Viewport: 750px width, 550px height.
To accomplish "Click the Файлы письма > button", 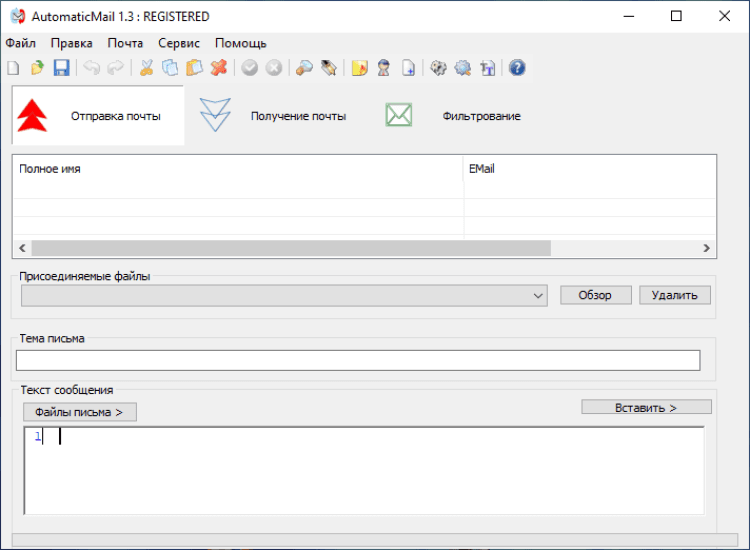I will coord(79,412).
